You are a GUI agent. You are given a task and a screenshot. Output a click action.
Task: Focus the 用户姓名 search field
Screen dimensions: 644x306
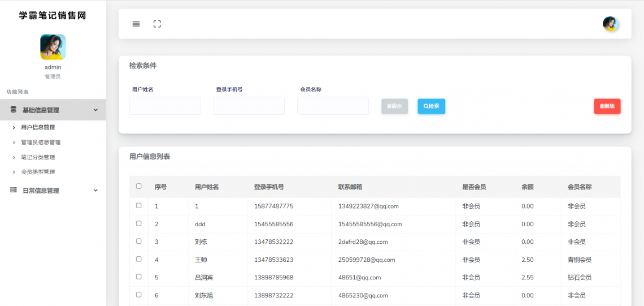[165, 106]
